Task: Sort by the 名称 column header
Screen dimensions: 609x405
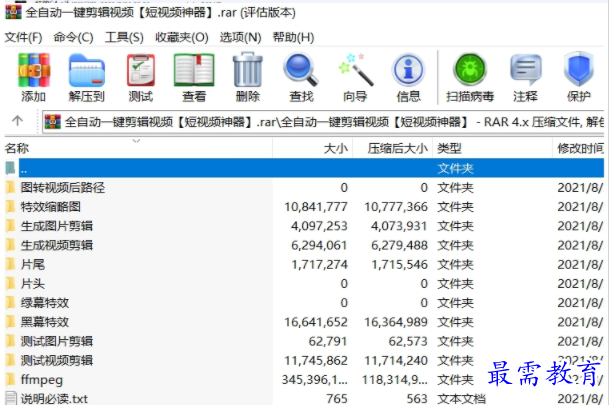Action: [x=138, y=148]
